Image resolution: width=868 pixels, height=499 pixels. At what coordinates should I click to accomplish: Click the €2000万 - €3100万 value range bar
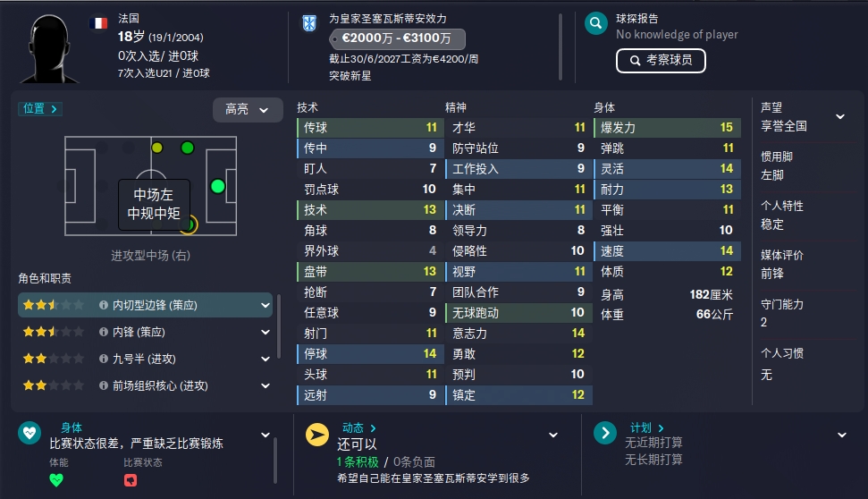click(398, 38)
